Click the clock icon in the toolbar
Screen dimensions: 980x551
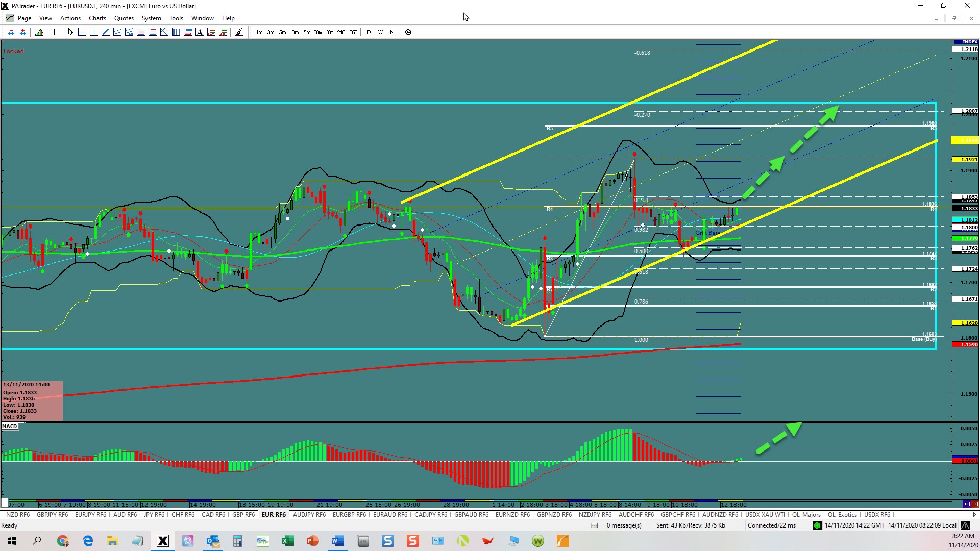click(x=408, y=32)
